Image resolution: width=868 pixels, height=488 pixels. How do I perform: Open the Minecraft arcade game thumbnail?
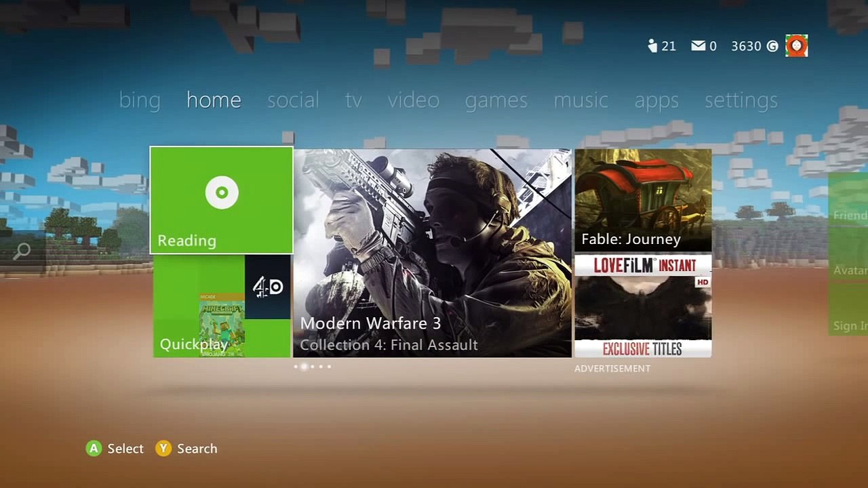(x=222, y=325)
